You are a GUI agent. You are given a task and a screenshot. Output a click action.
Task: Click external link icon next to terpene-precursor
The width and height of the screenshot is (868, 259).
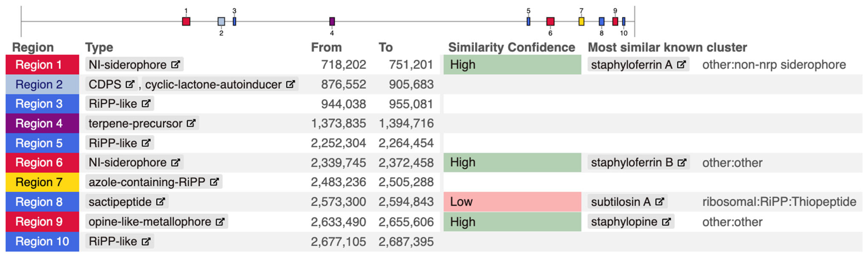click(191, 123)
